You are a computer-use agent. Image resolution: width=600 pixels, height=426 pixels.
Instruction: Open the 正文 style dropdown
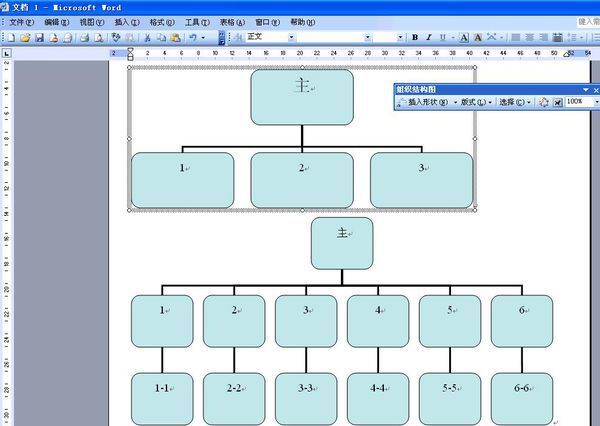coord(292,37)
